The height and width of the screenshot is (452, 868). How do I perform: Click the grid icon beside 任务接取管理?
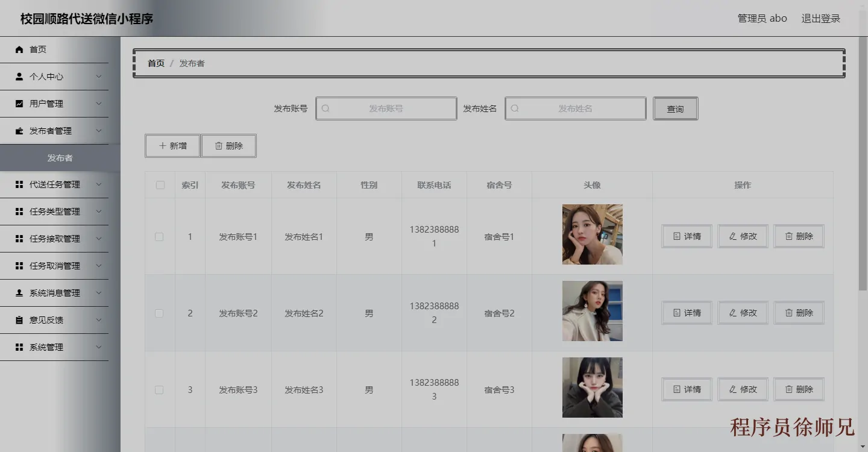coord(19,239)
